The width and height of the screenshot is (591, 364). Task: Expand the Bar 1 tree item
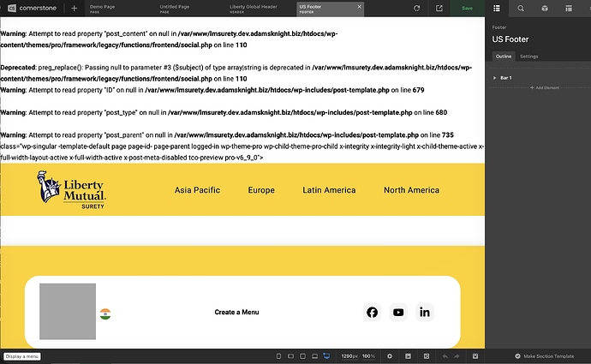coord(494,78)
